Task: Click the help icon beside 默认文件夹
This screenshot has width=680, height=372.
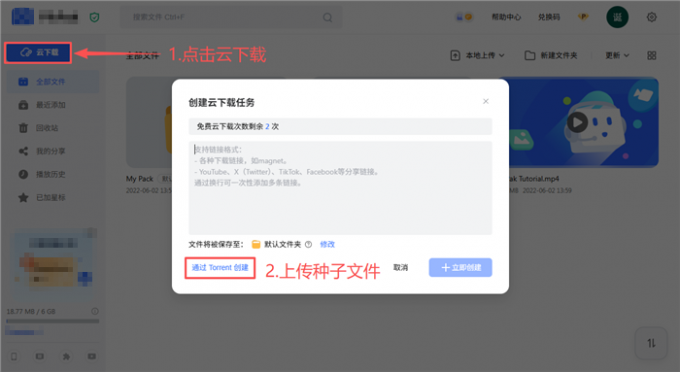Action: [308, 245]
